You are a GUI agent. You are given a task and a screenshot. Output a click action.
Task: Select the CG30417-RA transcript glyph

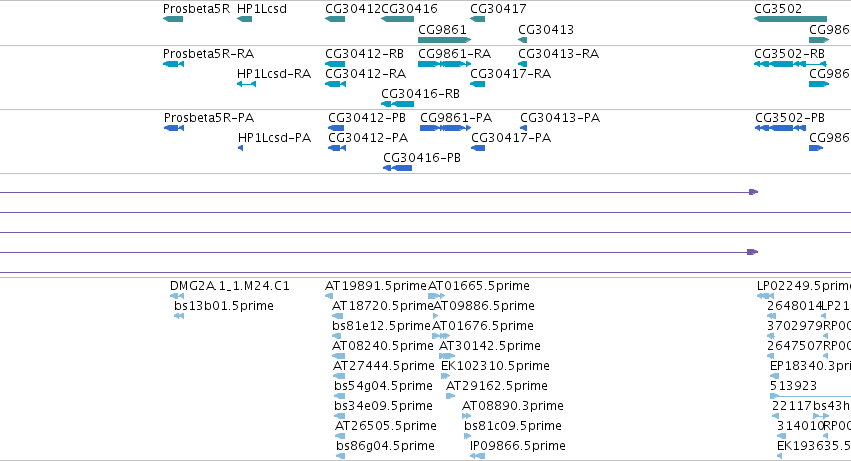pos(478,84)
